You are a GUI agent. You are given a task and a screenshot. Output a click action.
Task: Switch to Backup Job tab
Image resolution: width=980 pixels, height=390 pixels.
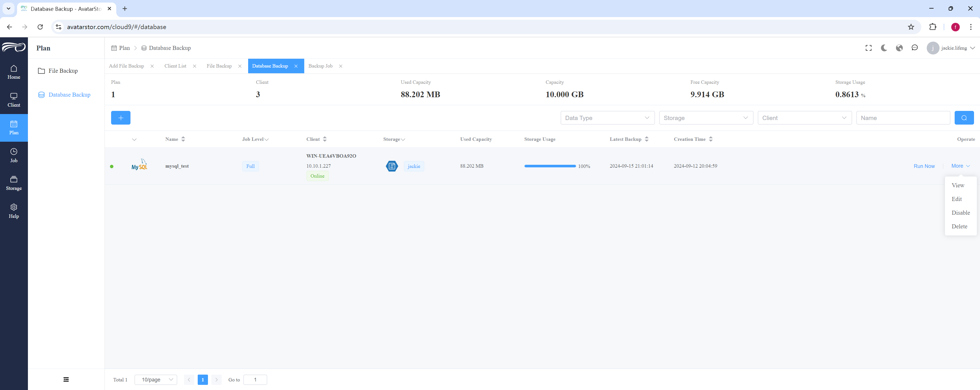(x=320, y=66)
